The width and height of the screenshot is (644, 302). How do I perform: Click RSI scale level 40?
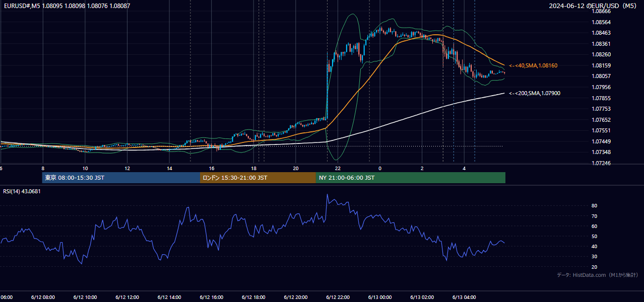pos(595,246)
